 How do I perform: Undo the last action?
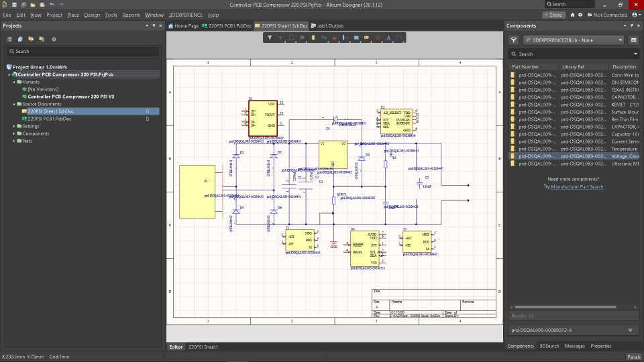(x=52, y=5)
